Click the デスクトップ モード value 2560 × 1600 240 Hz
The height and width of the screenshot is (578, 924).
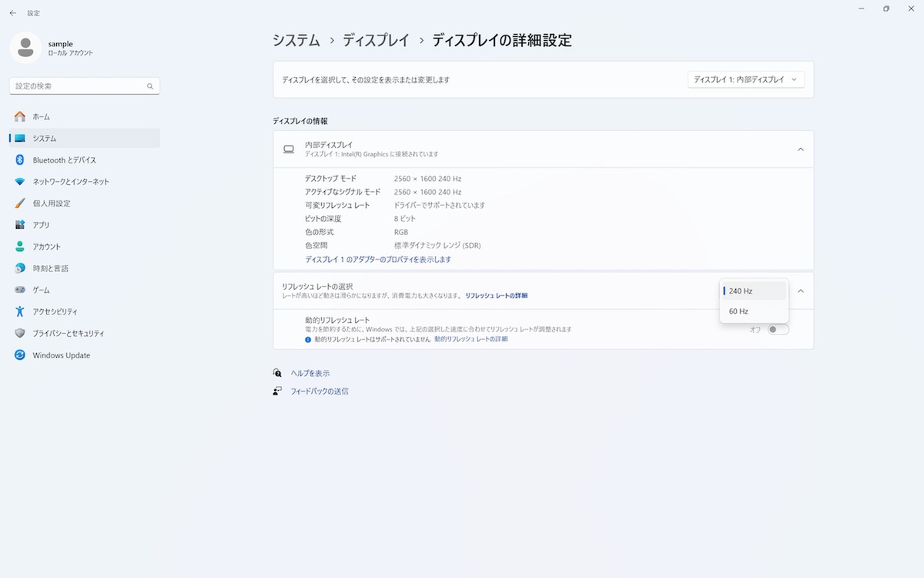tap(427, 179)
